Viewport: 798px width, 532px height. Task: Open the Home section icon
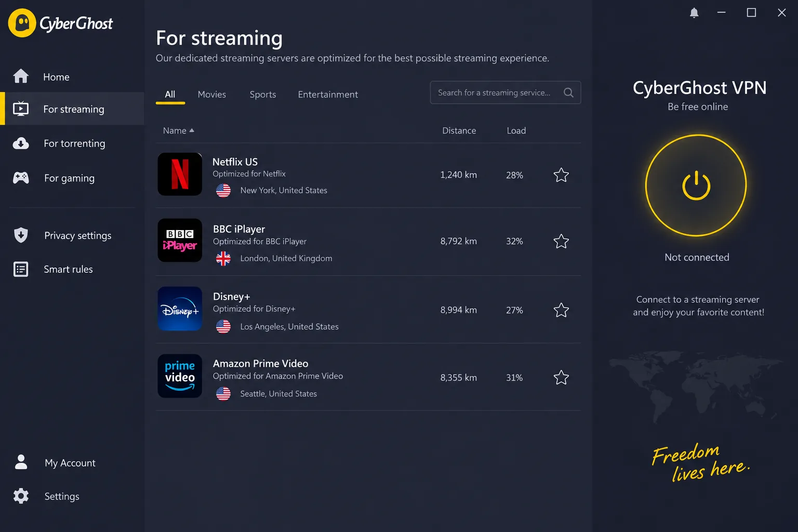pyautogui.click(x=21, y=76)
